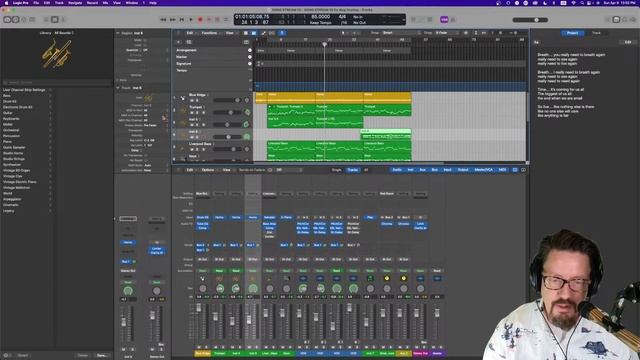Switch to the Project tab in Note Pad
The image size is (640, 360).
click(x=572, y=33)
